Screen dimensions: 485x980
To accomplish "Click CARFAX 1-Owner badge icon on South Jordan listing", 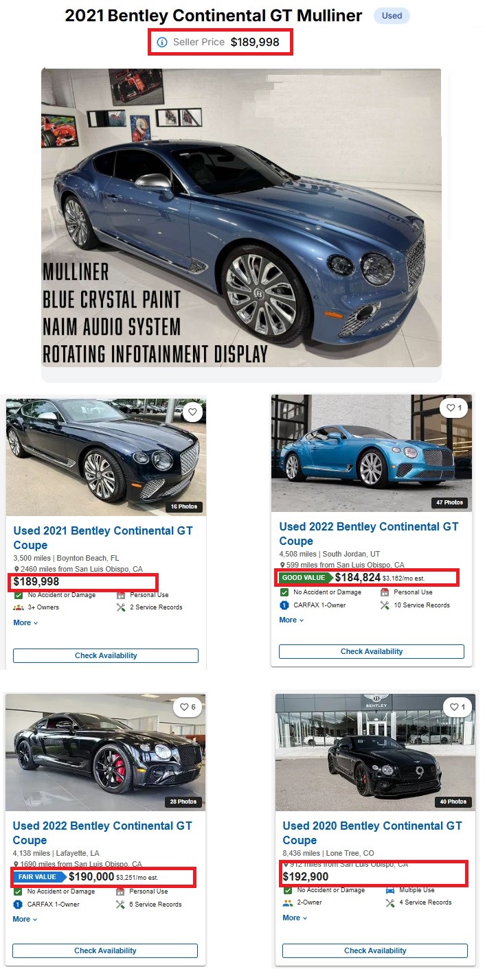I will (x=284, y=605).
